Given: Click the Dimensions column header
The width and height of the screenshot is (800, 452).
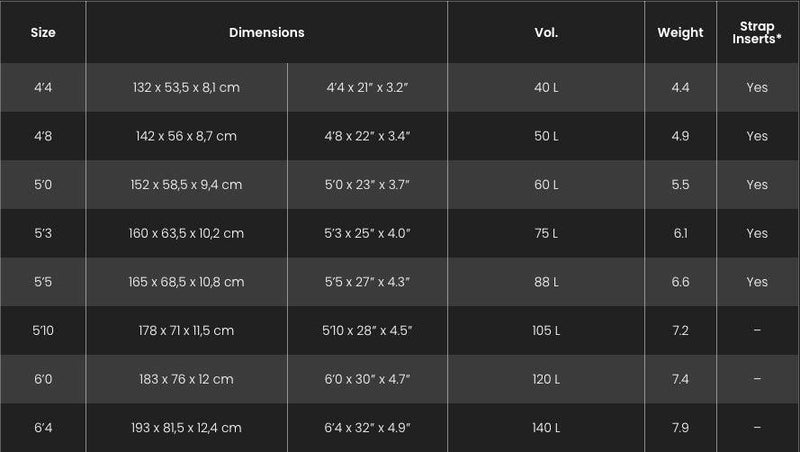Looking at the screenshot, I should [266, 32].
